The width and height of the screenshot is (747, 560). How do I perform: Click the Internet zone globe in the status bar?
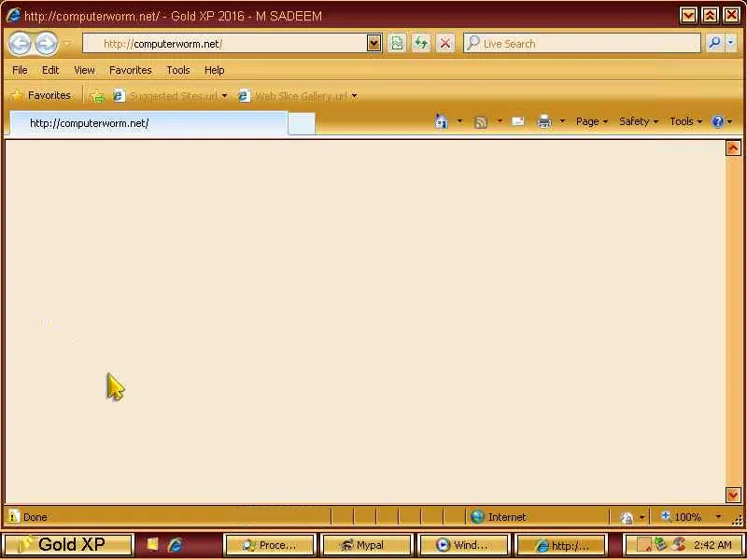pos(478,517)
